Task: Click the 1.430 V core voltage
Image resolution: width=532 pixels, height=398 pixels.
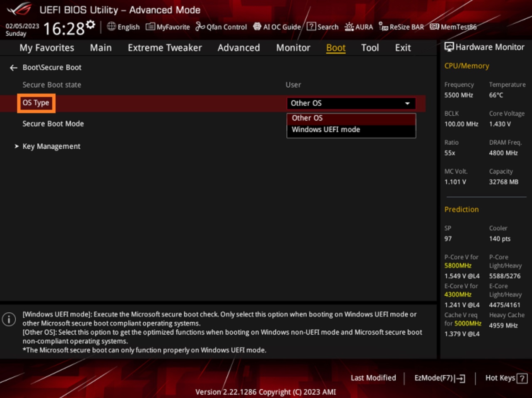Action: tap(500, 124)
